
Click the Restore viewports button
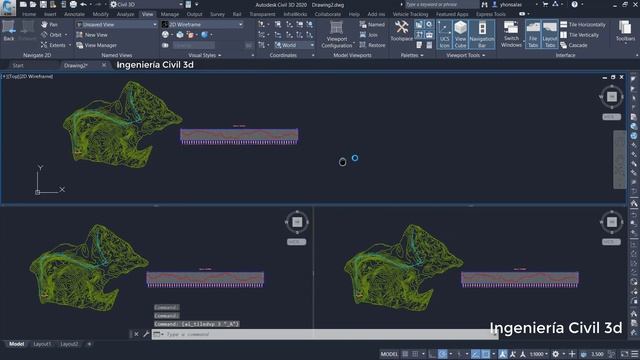[x=372, y=45]
